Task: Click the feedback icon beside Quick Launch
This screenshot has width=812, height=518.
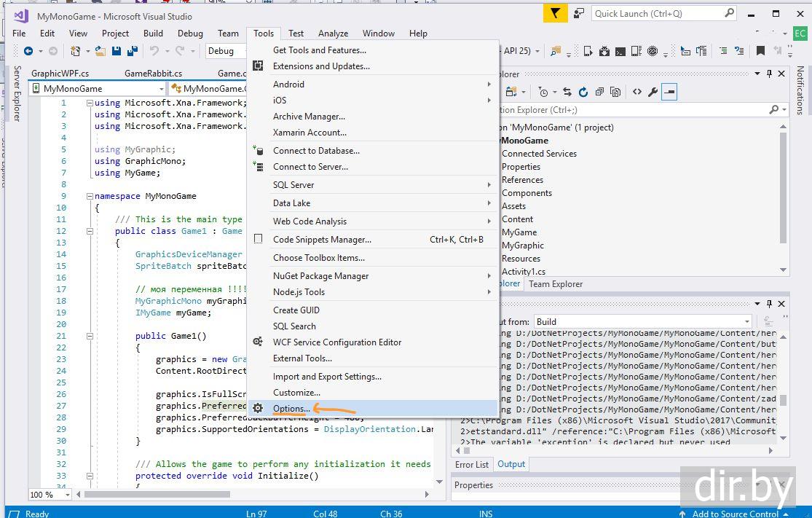Action: coord(578,13)
